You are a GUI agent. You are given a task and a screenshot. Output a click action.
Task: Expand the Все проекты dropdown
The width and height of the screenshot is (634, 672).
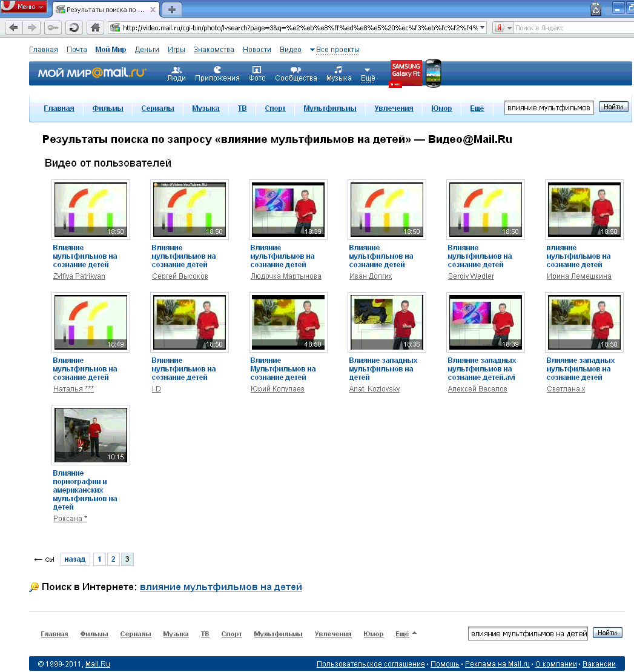coord(335,50)
